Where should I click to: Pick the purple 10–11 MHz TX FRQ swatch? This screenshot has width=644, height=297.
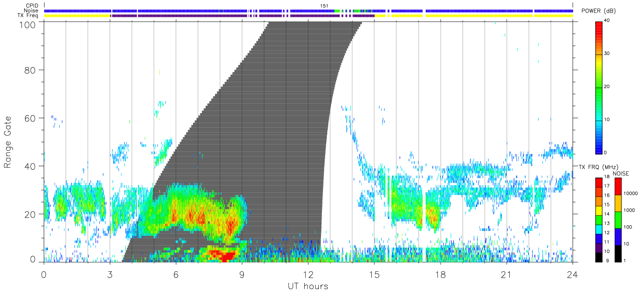(599, 247)
